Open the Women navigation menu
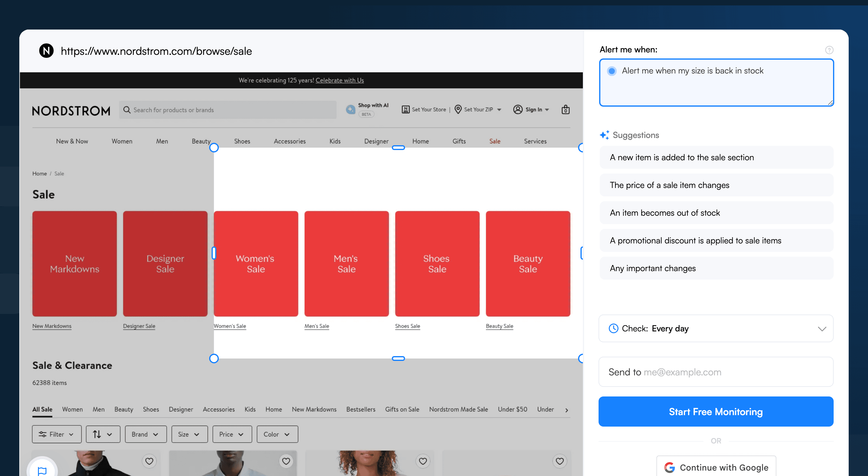 pos(122,141)
